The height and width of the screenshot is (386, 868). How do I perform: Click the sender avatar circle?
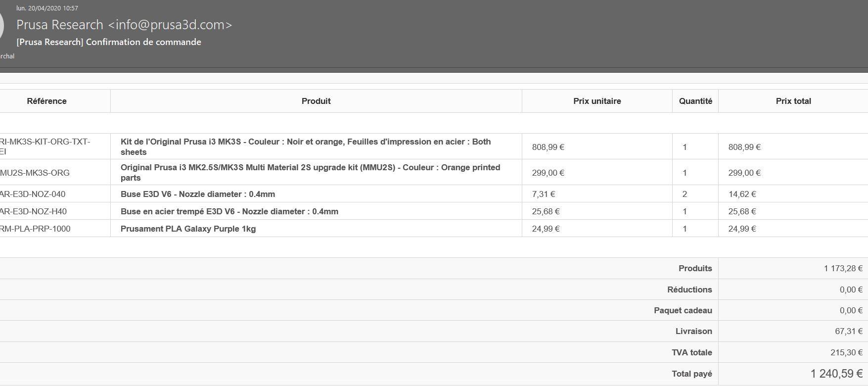tap(1, 26)
